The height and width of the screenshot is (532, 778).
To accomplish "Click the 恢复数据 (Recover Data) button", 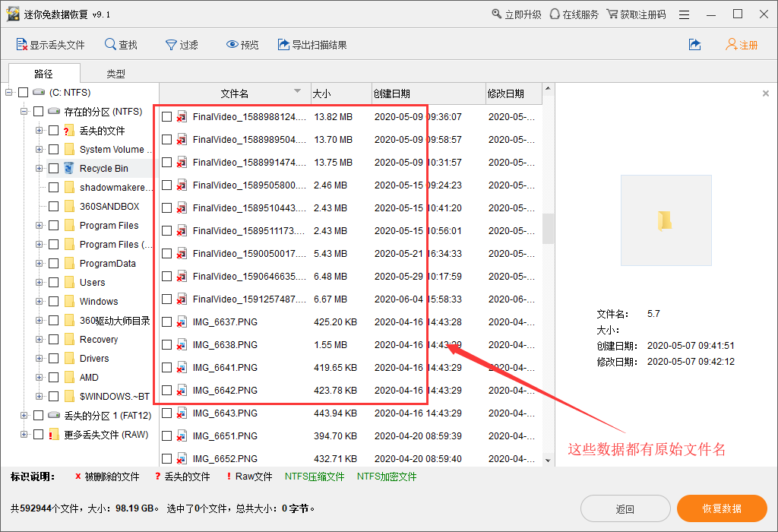I will [x=722, y=508].
